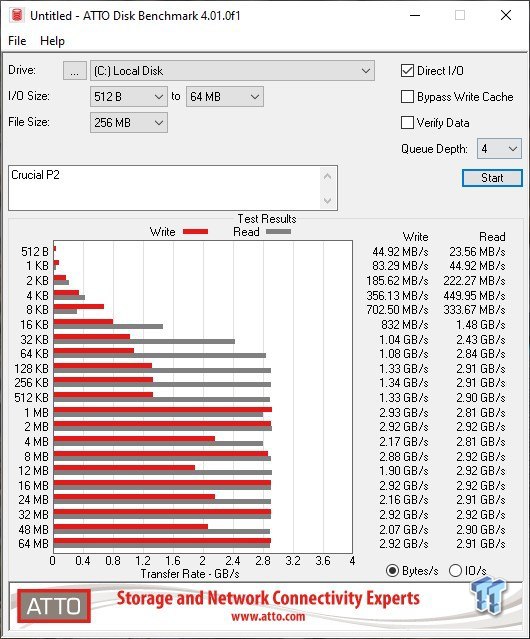
Task: Click the 4 MB write value 2.17 GB/s
Action: point(404,442)
